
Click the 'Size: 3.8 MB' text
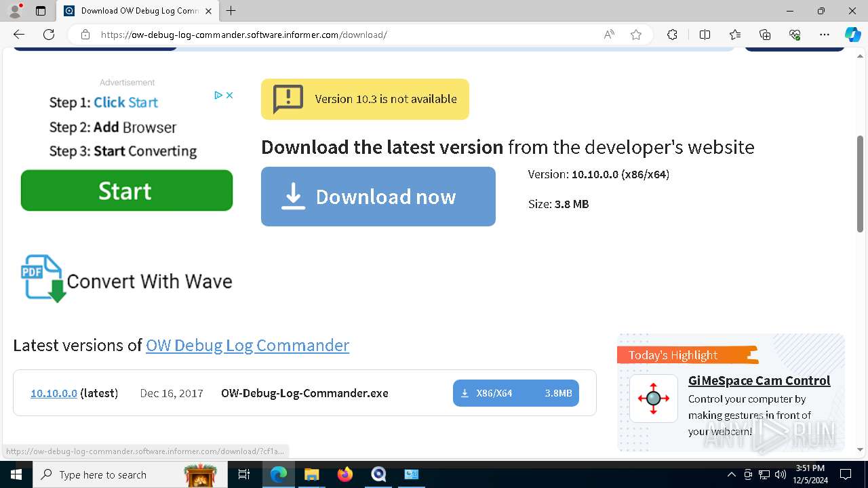click(x=558, y=204)
